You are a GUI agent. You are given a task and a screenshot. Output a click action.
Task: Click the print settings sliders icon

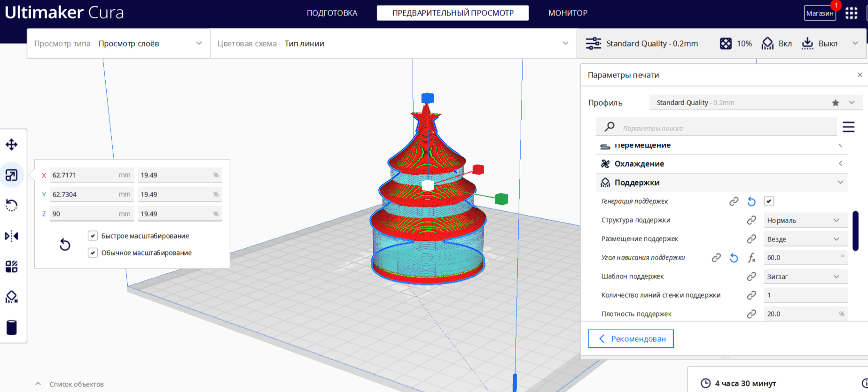pyautogui.click(x=593, y=44)
